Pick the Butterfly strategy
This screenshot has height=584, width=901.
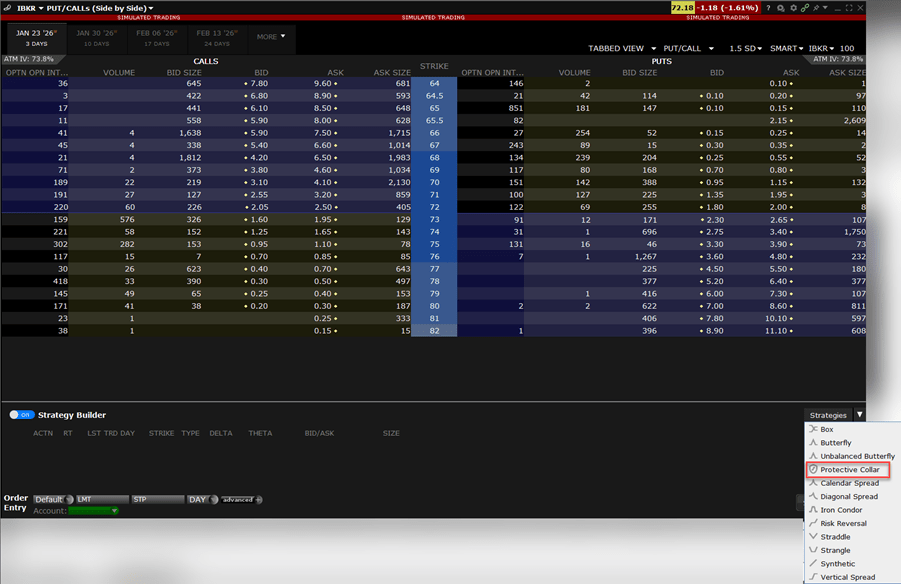(835, 442)
